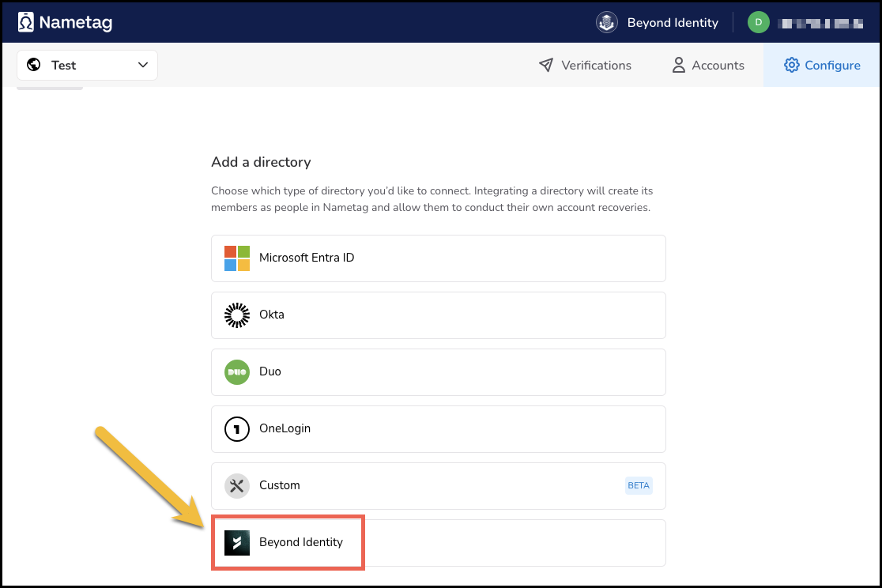This screenshot has height=588, width=882.
Task: Click the Nametag logo icon
Action: tap(25, 22)
